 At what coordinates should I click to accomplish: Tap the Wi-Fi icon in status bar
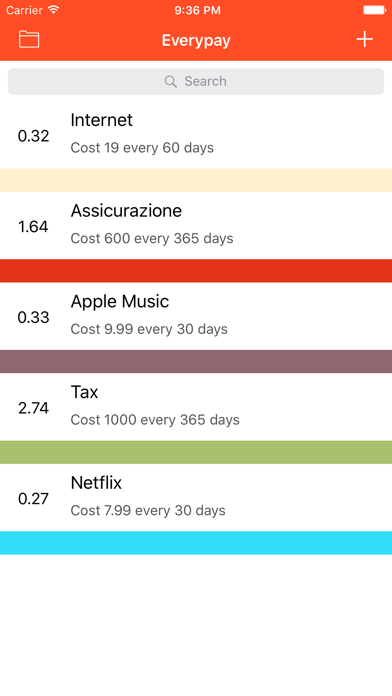tap(54, 10)
